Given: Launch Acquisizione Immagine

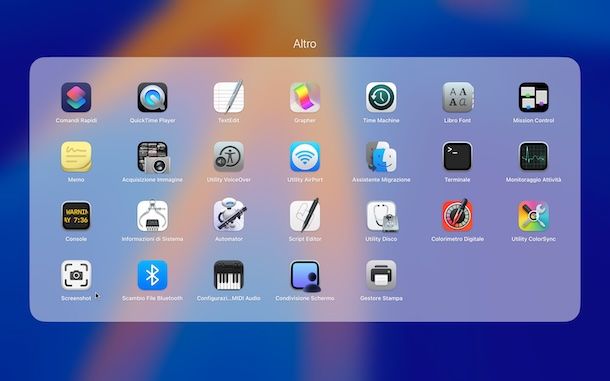Looking at the screenshot, I should pos(153,157).
